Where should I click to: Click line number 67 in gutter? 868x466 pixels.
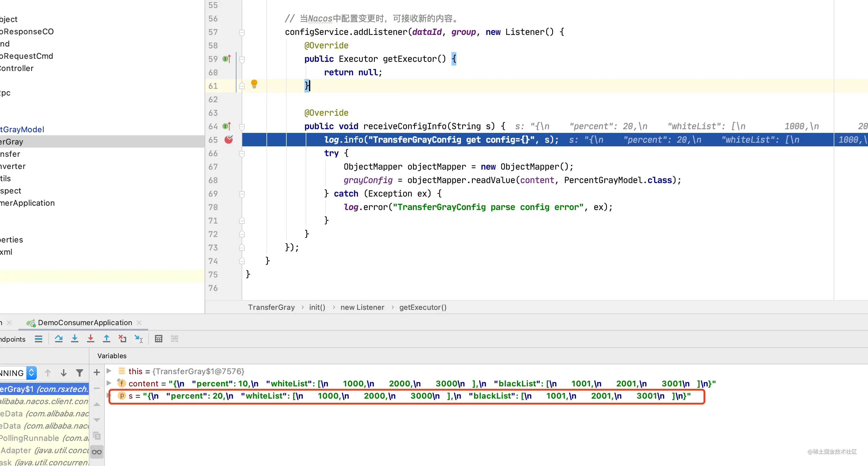click(213, 167)
